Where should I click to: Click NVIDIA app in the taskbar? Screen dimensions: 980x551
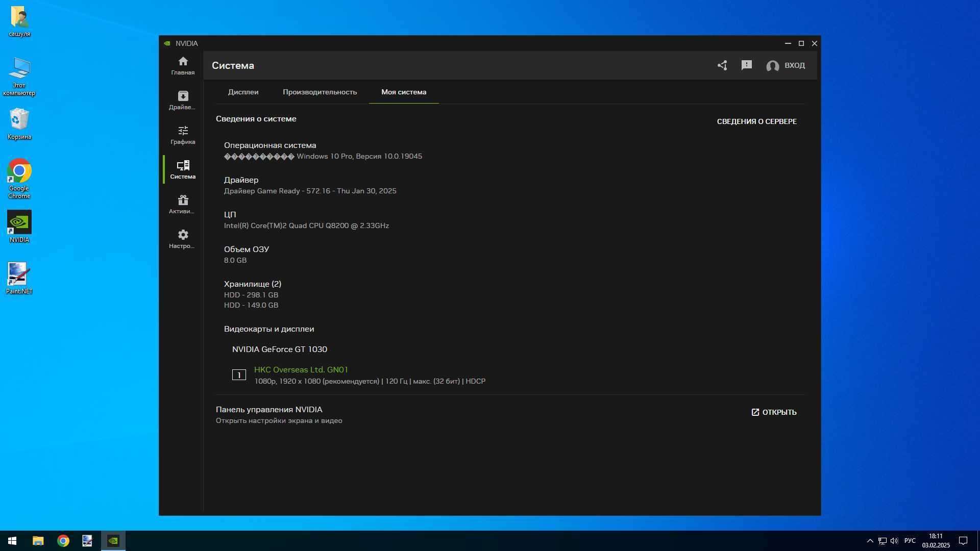(113, 541)
